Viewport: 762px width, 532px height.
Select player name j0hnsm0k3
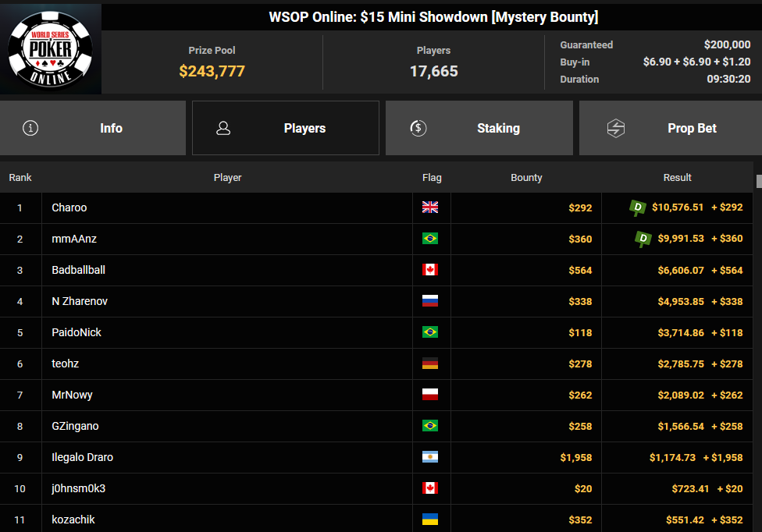click(79, 488)
